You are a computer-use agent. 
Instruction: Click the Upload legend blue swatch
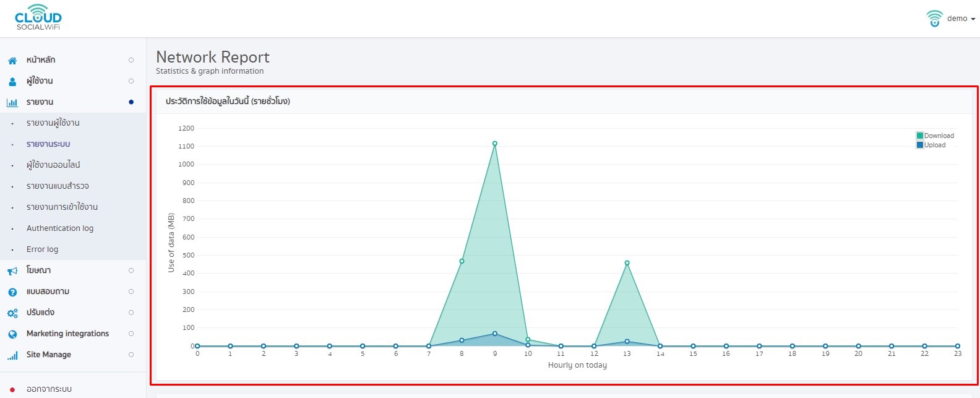[x=920, y=145]
